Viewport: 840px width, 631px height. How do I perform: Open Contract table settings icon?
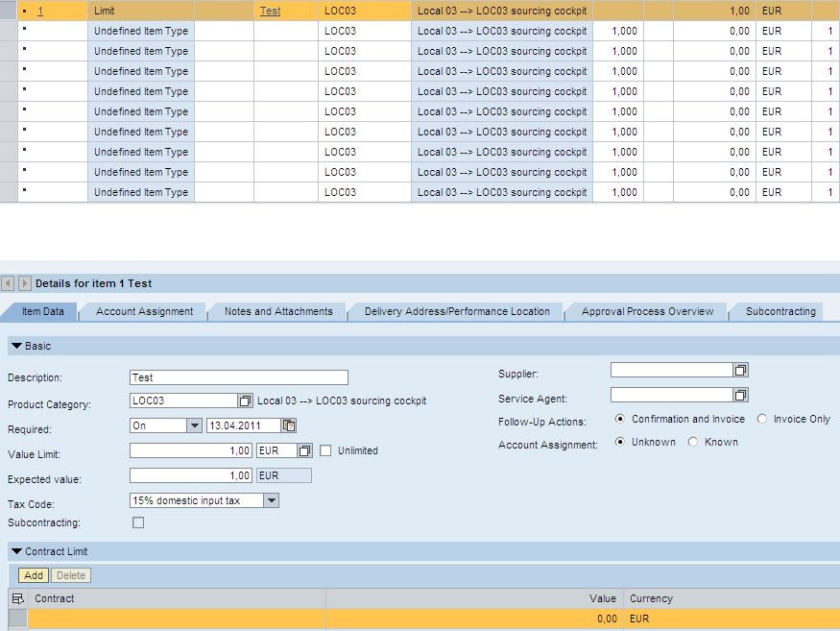pyautogui.click(x=17, y=598)
